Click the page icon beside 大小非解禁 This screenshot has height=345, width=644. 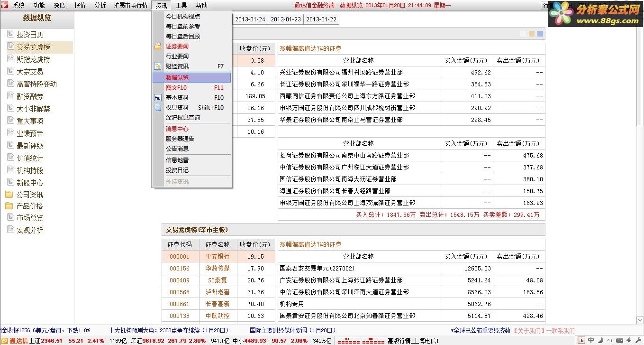click(x=10, y=109)
